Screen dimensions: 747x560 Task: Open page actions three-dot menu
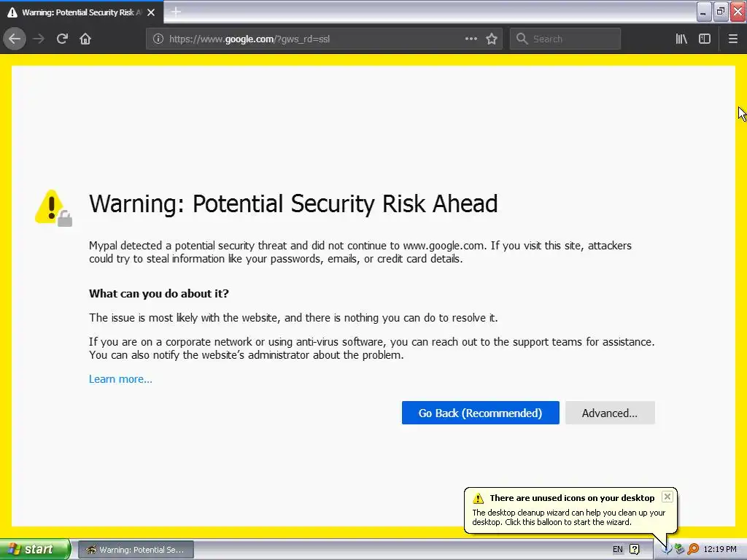(x=471, y=39)
